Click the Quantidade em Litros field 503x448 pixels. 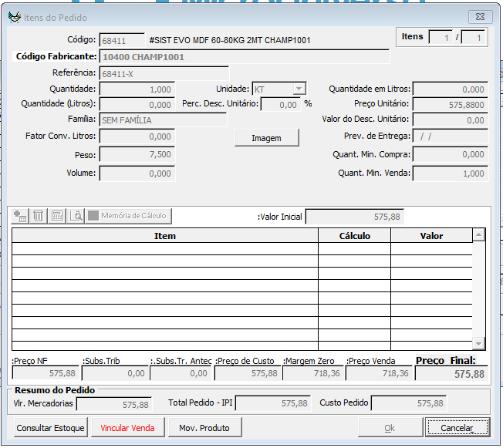click(451, 89)
